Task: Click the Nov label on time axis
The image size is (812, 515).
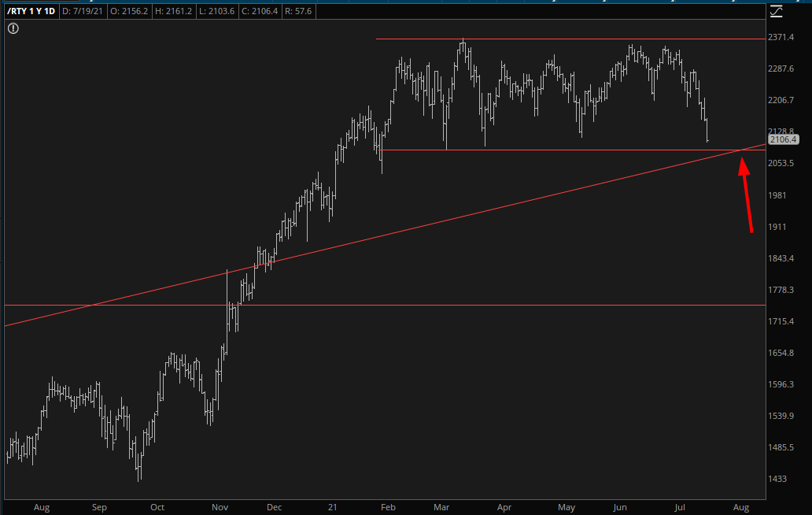Action: pyautogui.click(x=220, y=508)
